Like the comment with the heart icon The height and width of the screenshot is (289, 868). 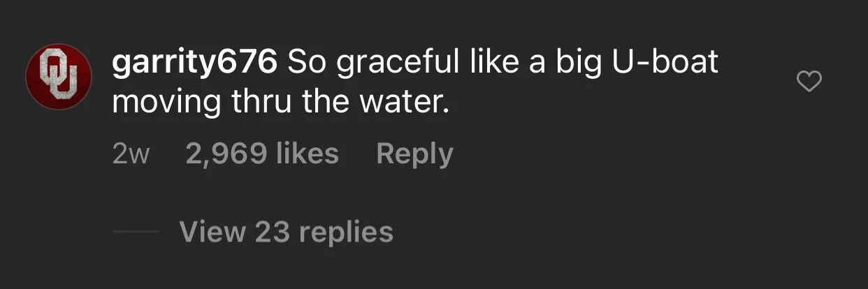click(x=809, y=82)
